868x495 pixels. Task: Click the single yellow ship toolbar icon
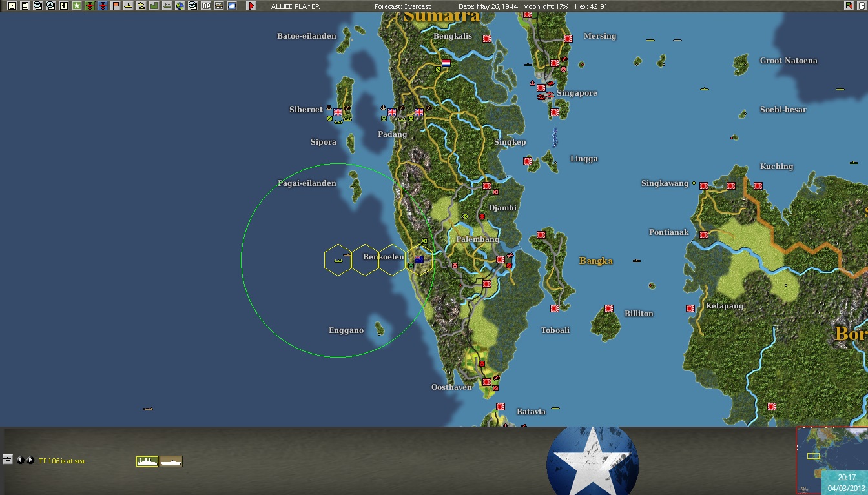pyautogui.click(x=129, y=6)
